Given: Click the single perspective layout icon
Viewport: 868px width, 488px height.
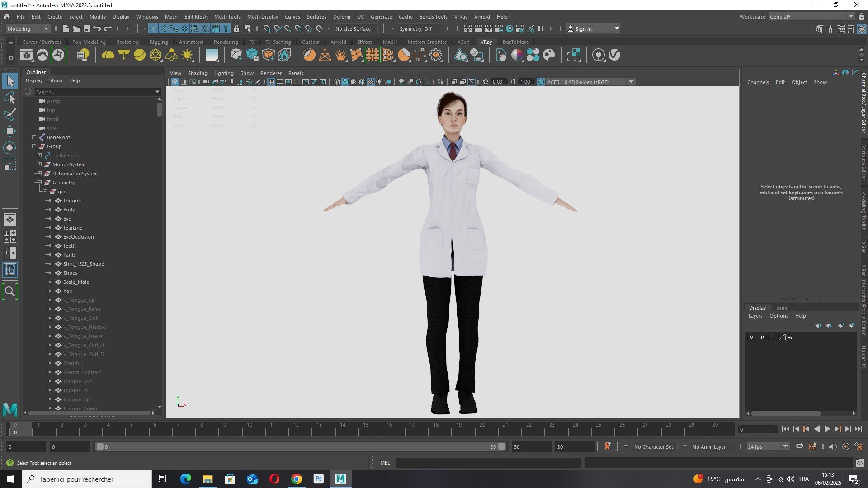Looking at the screenshot, I should [x=10, y=220].
